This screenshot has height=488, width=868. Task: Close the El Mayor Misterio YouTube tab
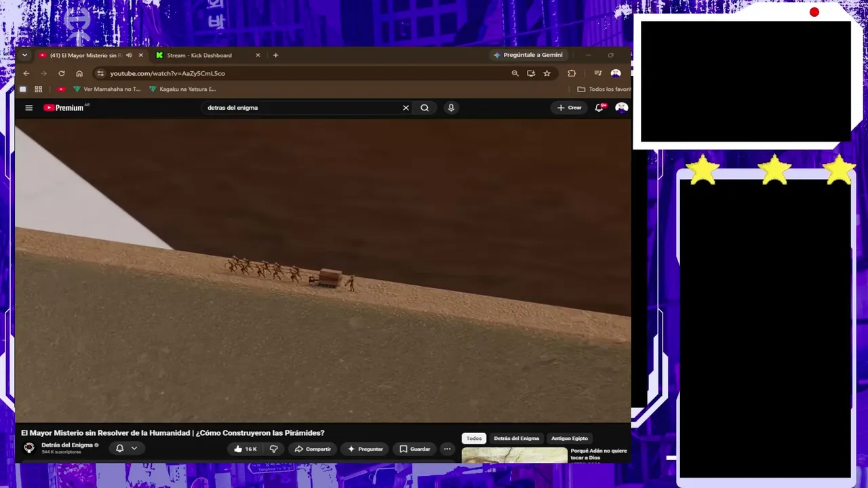click(141, 55)
